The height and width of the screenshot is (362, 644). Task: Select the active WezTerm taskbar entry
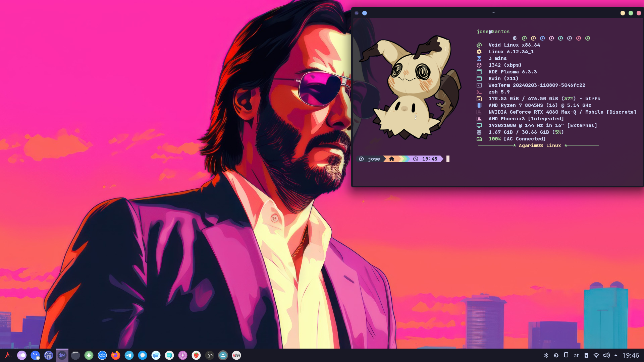(62, 355)
